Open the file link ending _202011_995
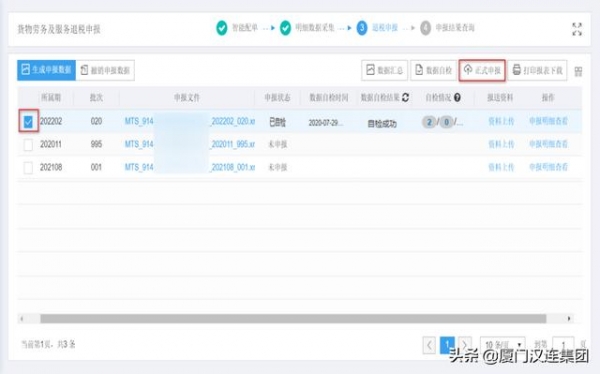Viewport: 600px width, 374px height. [190, 144]
